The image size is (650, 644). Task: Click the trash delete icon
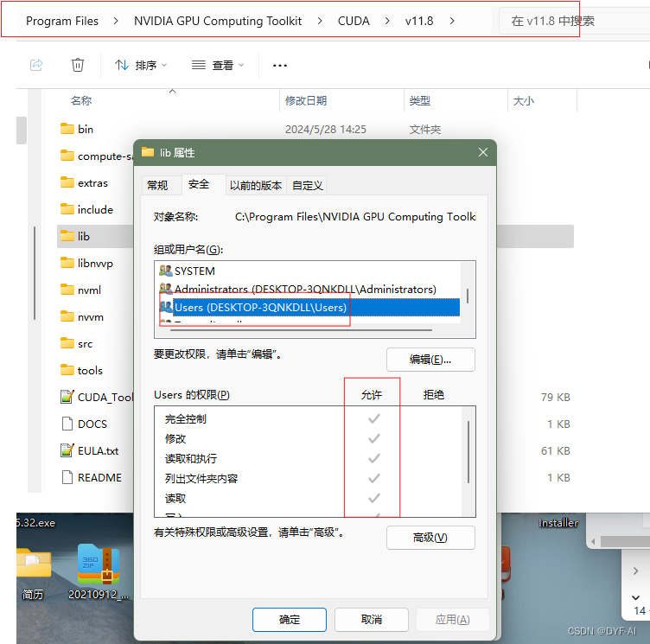coord(78,65)
